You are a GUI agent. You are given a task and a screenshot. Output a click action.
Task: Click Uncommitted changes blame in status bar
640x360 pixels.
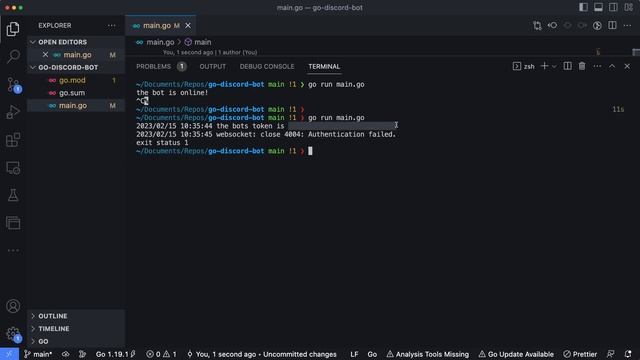point(261,354)
